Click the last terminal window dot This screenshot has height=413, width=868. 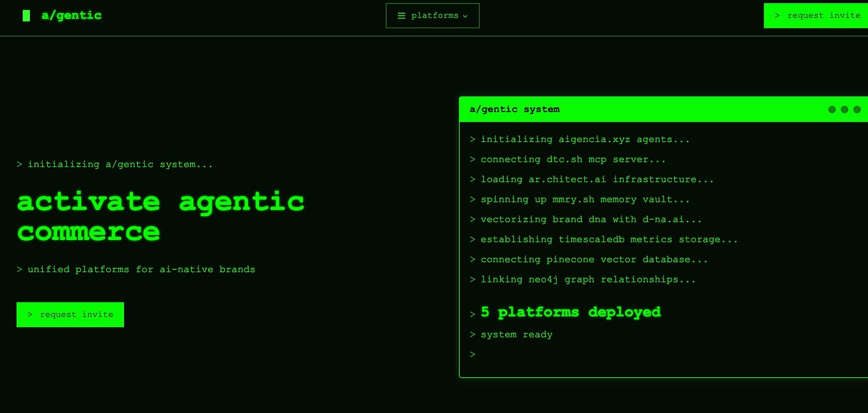tap(857, 109)
